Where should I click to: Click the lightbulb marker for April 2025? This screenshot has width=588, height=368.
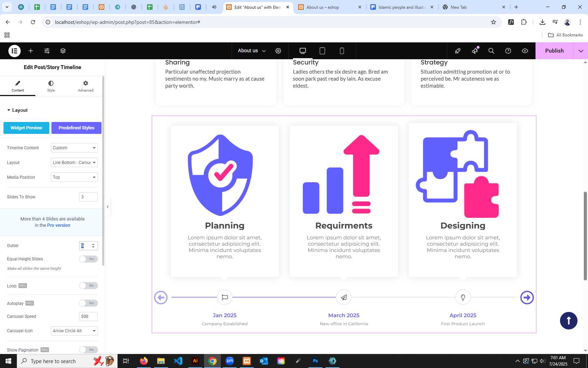tap(463, 297)
